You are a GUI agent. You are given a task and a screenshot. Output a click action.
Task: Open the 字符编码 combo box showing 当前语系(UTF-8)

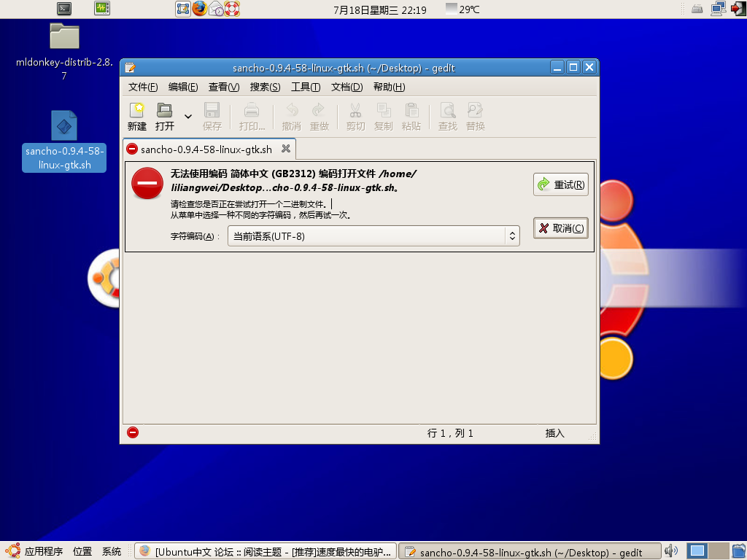pos(373,236)
